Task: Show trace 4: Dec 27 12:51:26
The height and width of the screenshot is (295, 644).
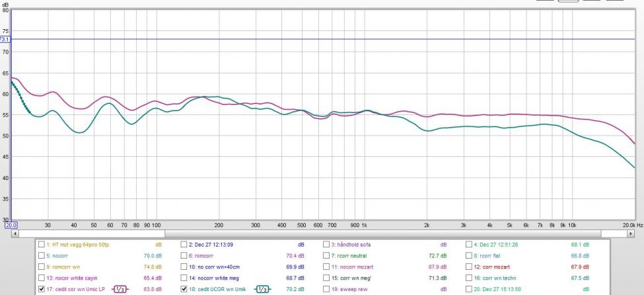Action: pyautogui.click(x=468, y=244)
